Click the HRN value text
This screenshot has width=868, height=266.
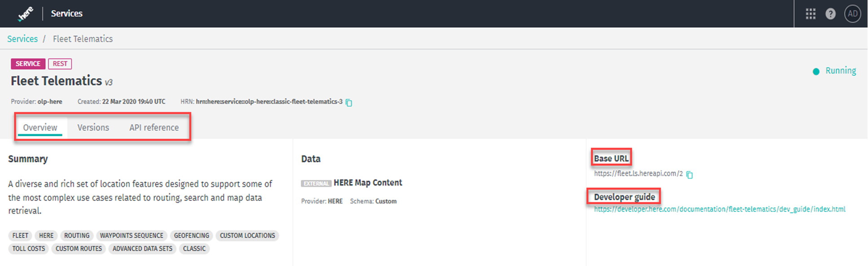[x=269, y=102]
